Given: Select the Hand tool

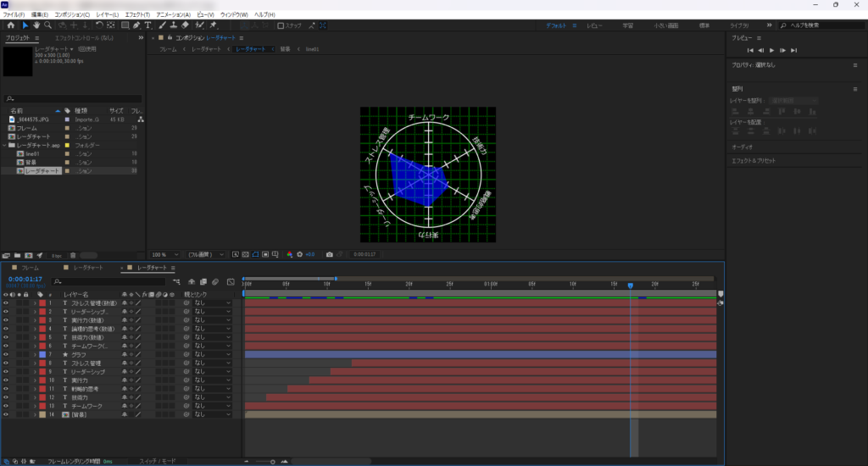Looking at the screenshot, I should point(36,25).
